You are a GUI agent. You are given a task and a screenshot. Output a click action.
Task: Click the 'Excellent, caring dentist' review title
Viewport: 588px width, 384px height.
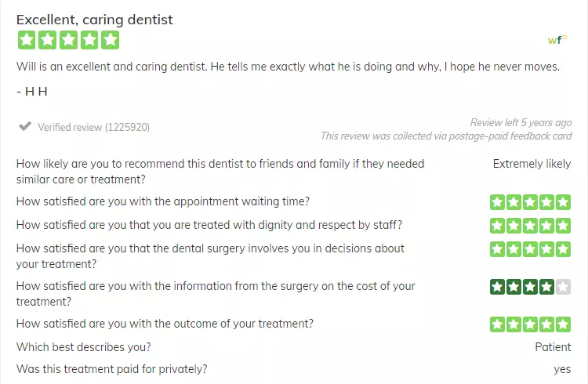pos(95,20)
